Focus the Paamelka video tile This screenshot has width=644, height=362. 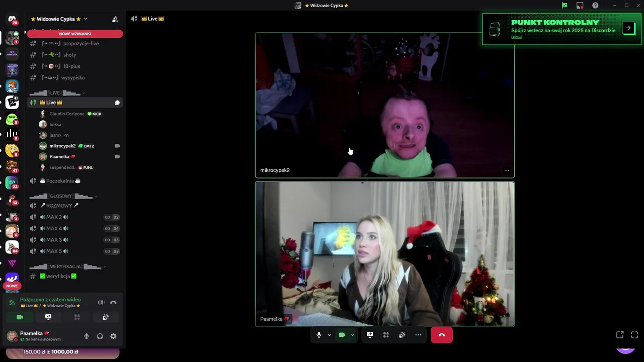(385, 254)
